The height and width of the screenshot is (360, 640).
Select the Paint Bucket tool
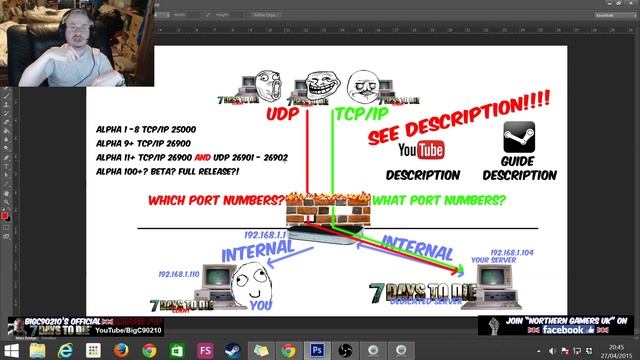point(7,131)
